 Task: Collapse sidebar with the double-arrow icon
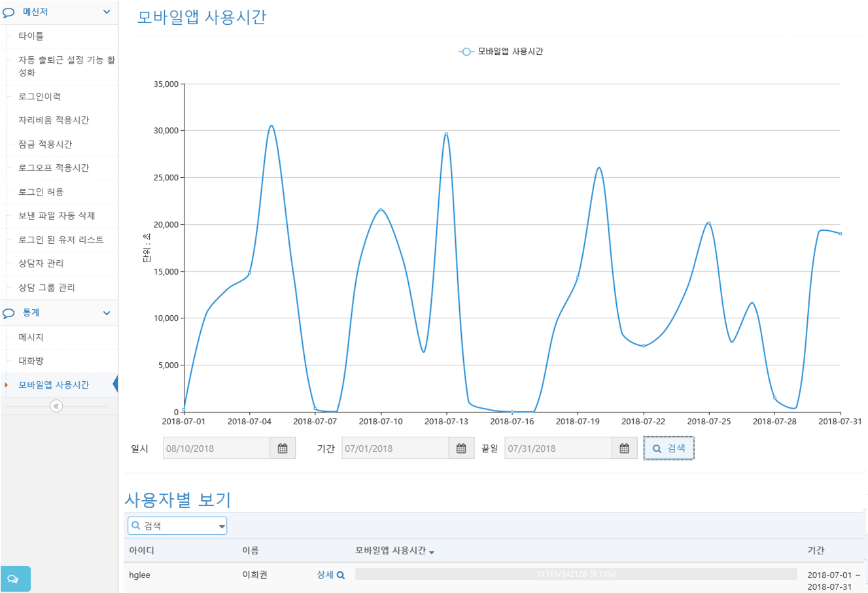pos(56,406)
